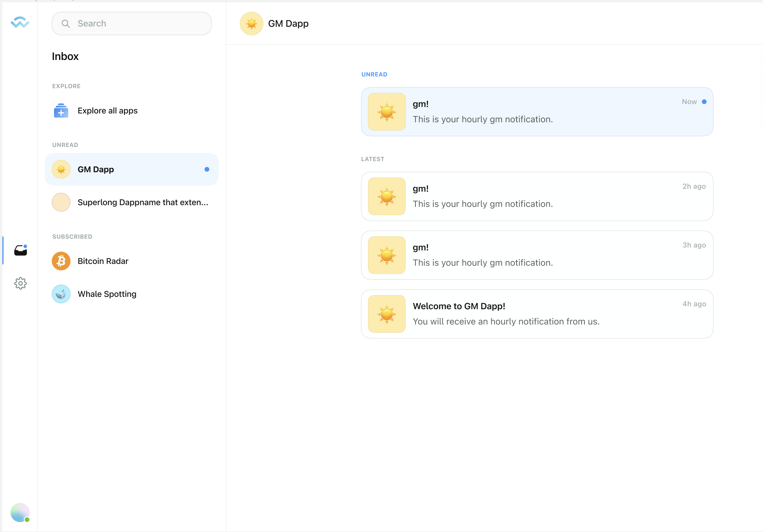The height and width of the screenshot is (532, 763).
Task: Open the Welcome to GM Dapp notification
Action: click(537, 314)
